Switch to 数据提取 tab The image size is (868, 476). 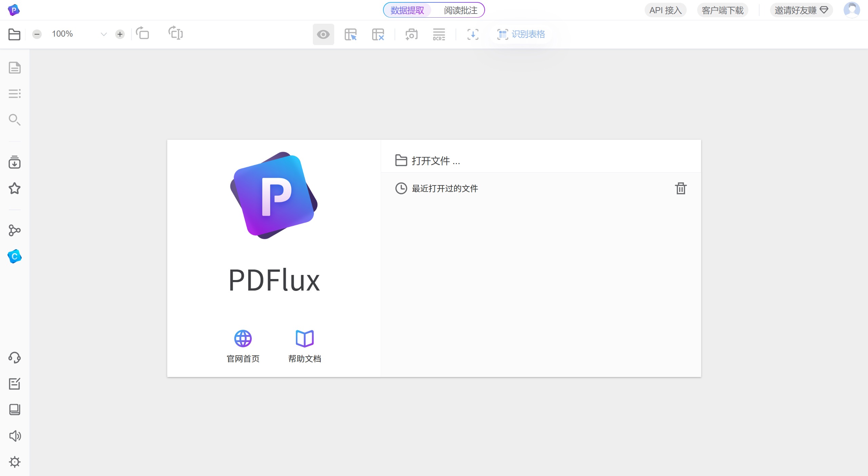click(407, 10)
